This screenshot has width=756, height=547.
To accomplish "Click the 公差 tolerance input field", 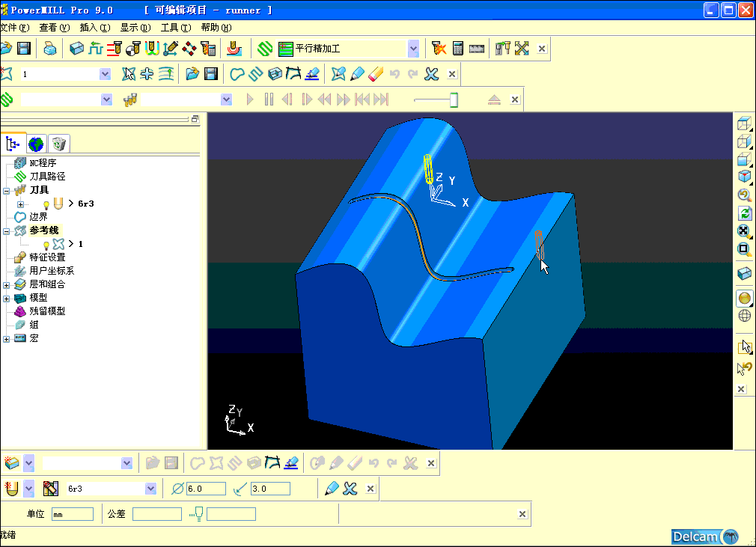I will (x=156, y=514).
